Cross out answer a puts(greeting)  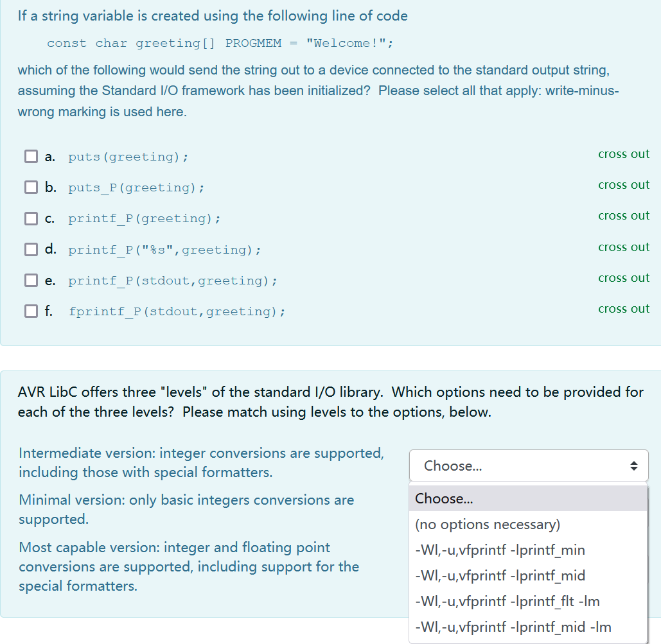pyautogui.click(x=624, y=154)
